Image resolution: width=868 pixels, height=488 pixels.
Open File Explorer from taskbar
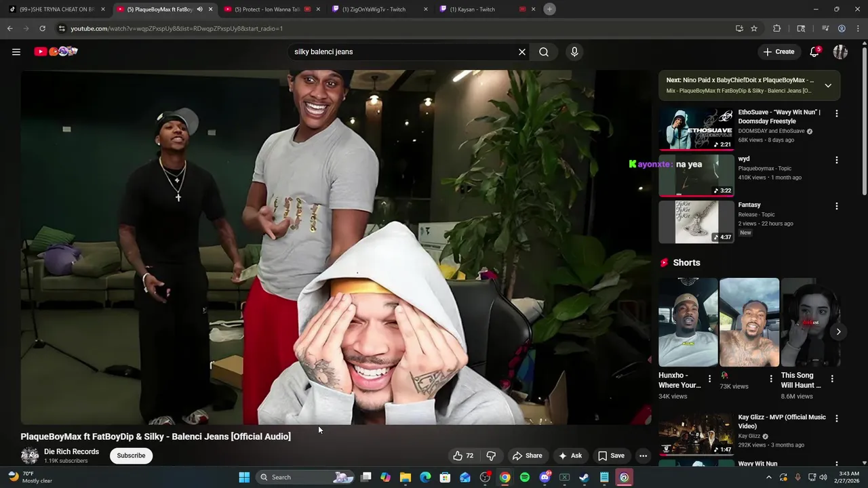(406, 477)
